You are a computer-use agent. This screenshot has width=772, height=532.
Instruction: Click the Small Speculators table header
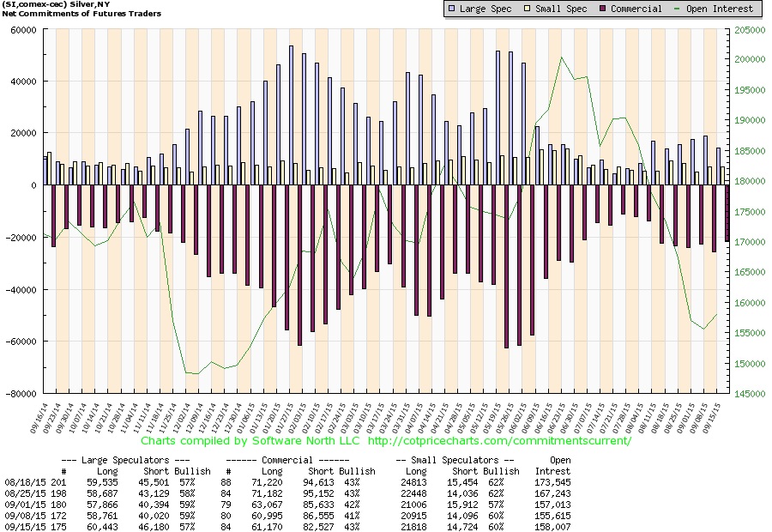pos(455,460)
